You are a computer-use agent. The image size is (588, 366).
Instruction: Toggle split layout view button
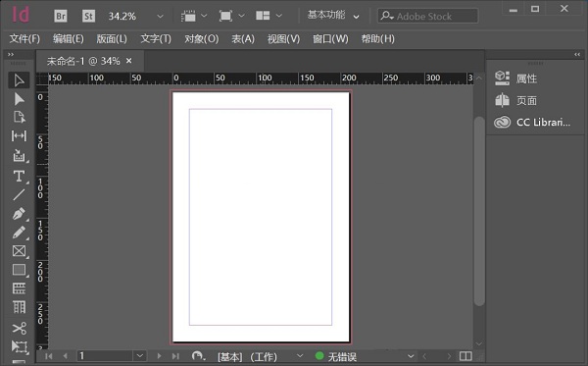(465, 356)
